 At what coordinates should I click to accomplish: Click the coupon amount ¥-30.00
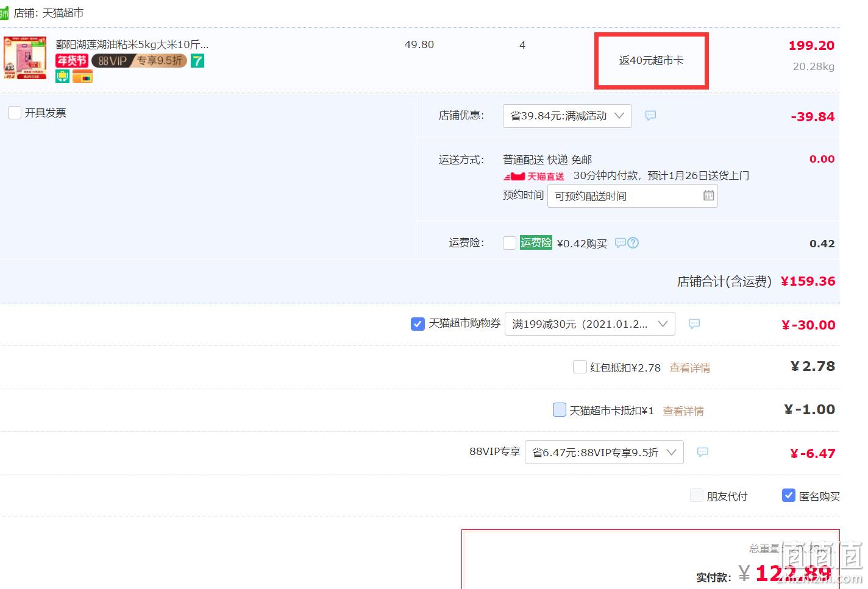click(x=808, y=325)
